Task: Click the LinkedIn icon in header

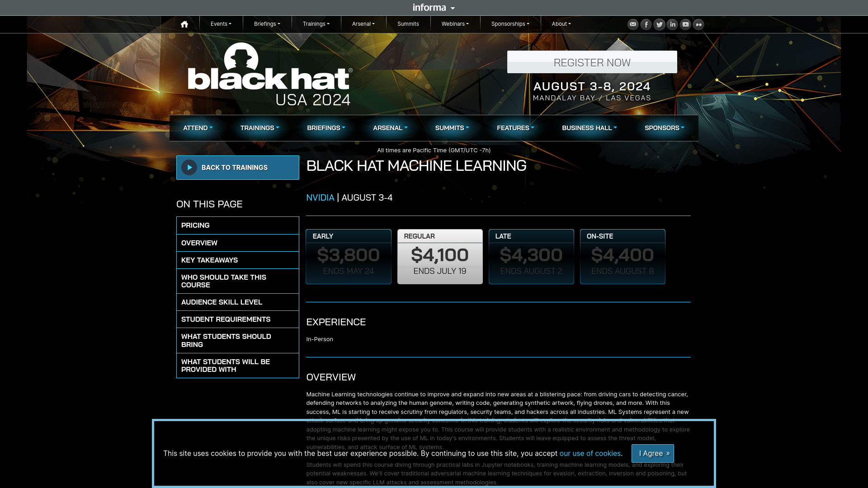Action: coord(672,24)
